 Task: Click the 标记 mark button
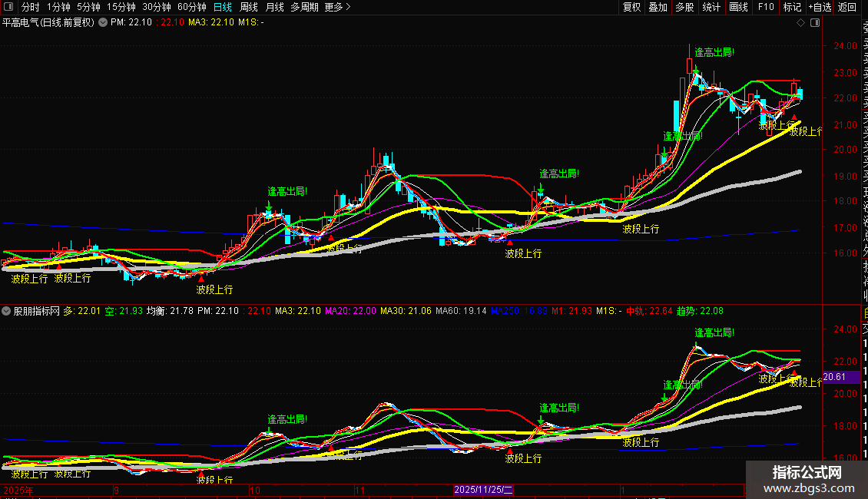coord(792,7)
